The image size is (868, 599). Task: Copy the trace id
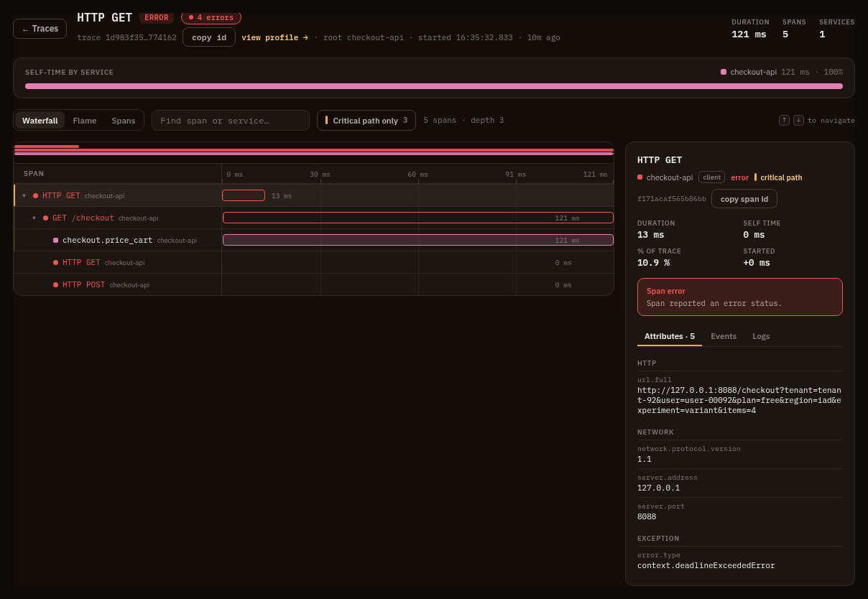[x=209, y=37]
